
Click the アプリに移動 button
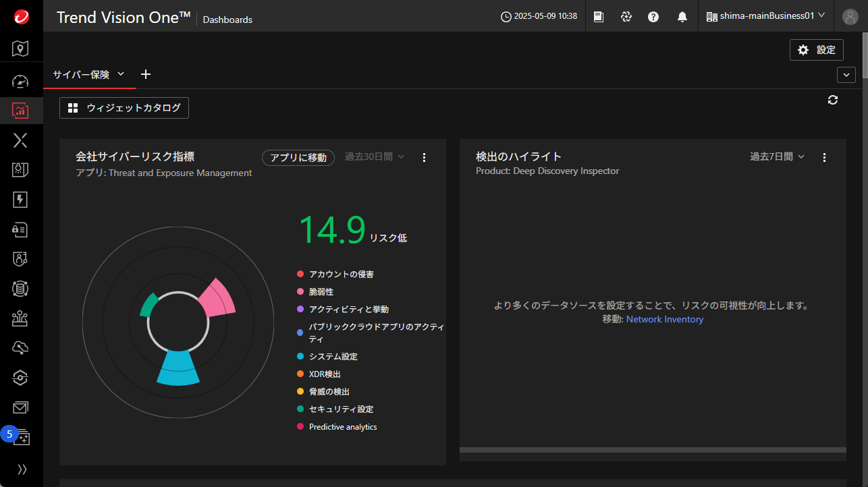tap(298, 157)
